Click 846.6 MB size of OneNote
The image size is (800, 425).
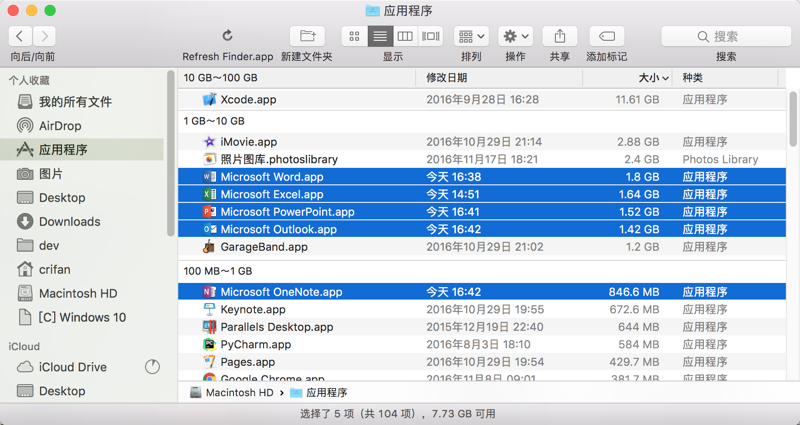(634, 292)
